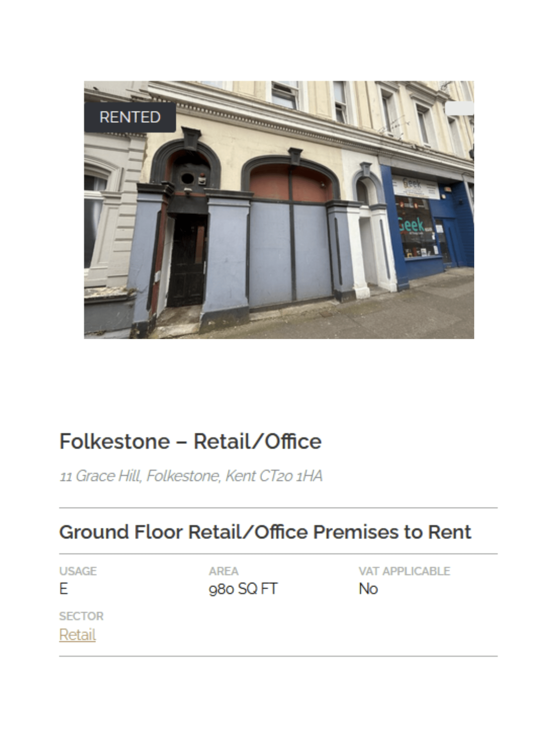Click the Geek shop sign in photo
Screen dimensions: 560x734
point(415,186)
